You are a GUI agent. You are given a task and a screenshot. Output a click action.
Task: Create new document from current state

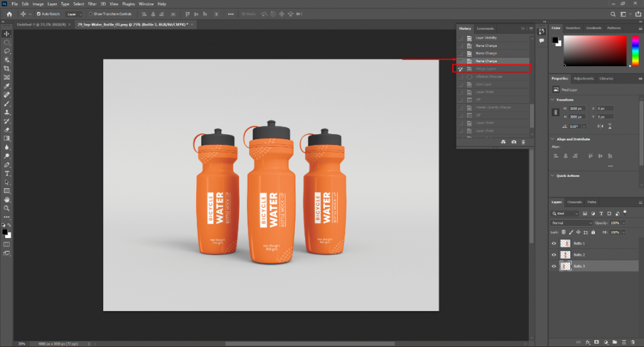click(503, 142)
